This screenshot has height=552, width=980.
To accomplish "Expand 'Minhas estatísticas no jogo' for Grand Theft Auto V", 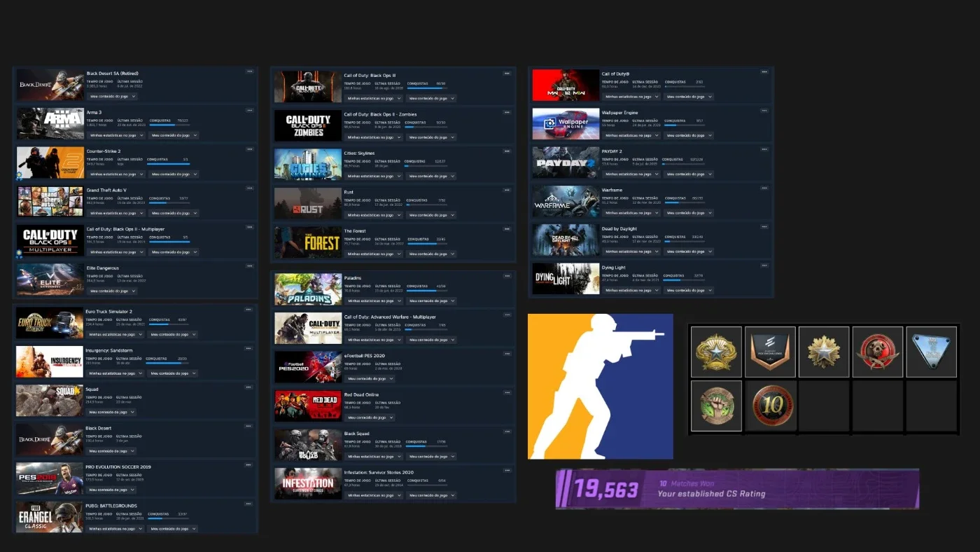I will [x=115, y=213].
